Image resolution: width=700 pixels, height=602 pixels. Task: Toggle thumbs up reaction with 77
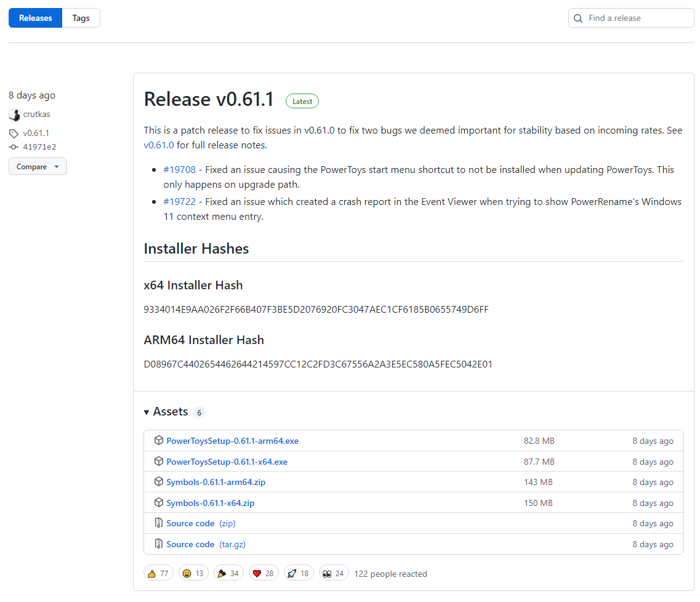[158, 574]
